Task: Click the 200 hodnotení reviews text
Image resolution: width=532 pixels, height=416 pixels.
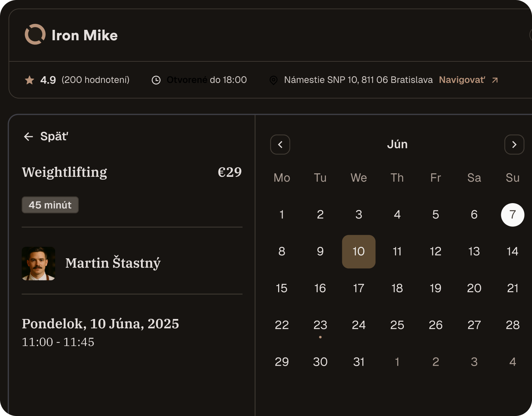Action: coord(96,80)
